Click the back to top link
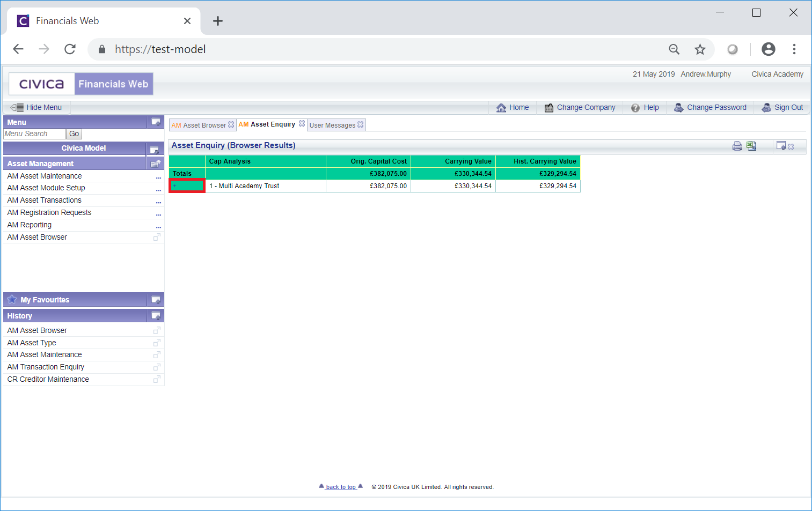This screenshot has width=812, height=511. click(341, 487)
